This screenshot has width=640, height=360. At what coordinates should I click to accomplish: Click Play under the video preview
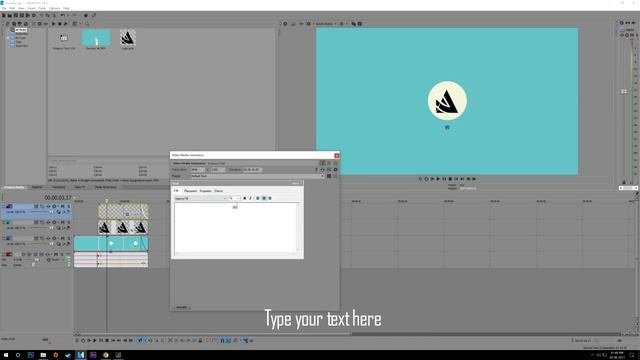(438, 179)
